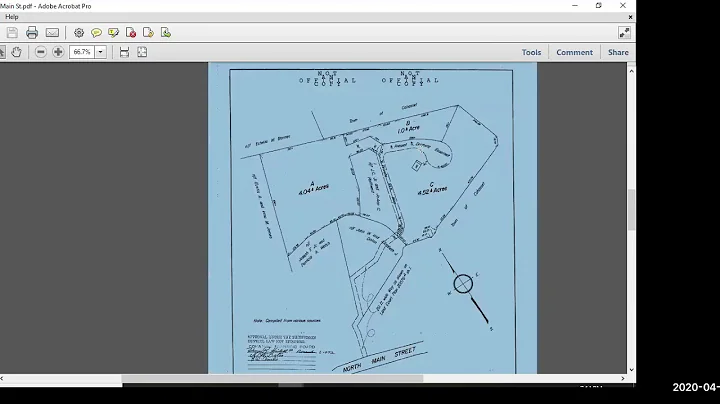Restore down the Acrobat window

[x=598, y=6]
